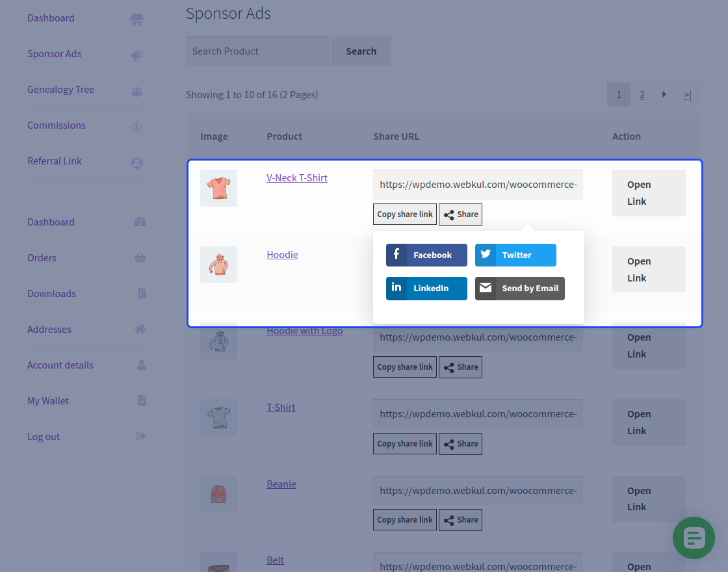The width and height of the screenshot is (728, 572).
Task: Share via LinkedIn
Action: (426, 289)
